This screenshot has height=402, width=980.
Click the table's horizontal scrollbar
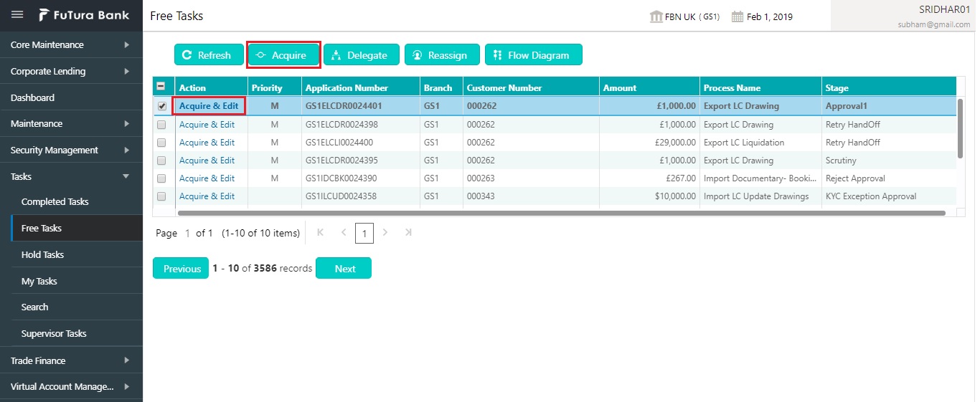pyautogui.click(x=562, y=213)
